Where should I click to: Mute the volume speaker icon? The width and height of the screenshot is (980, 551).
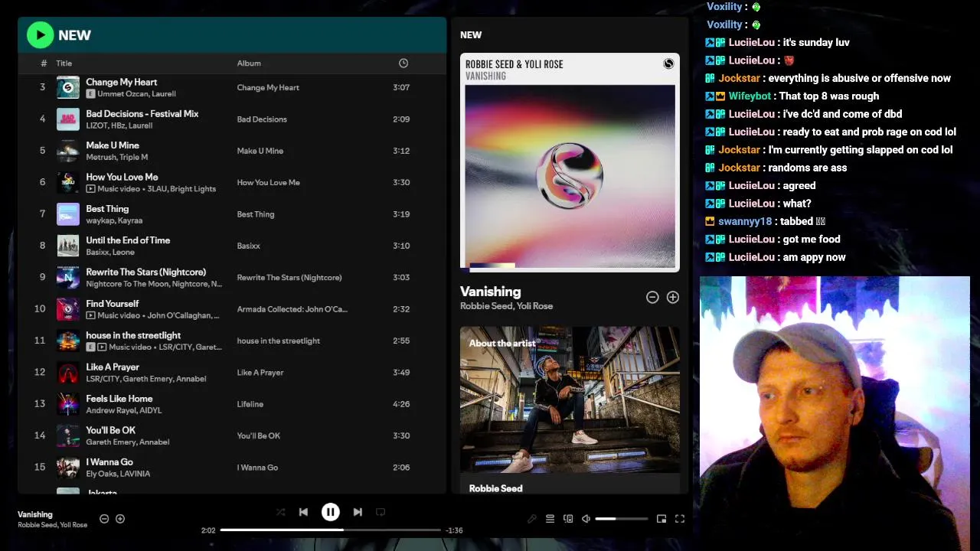[x=586, y=519]
